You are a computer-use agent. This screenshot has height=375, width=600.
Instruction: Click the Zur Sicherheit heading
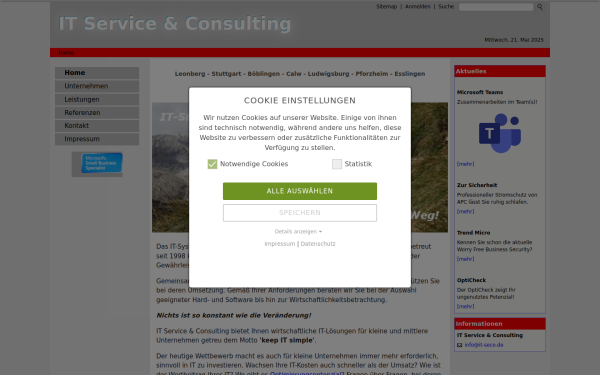pos(477,185)
